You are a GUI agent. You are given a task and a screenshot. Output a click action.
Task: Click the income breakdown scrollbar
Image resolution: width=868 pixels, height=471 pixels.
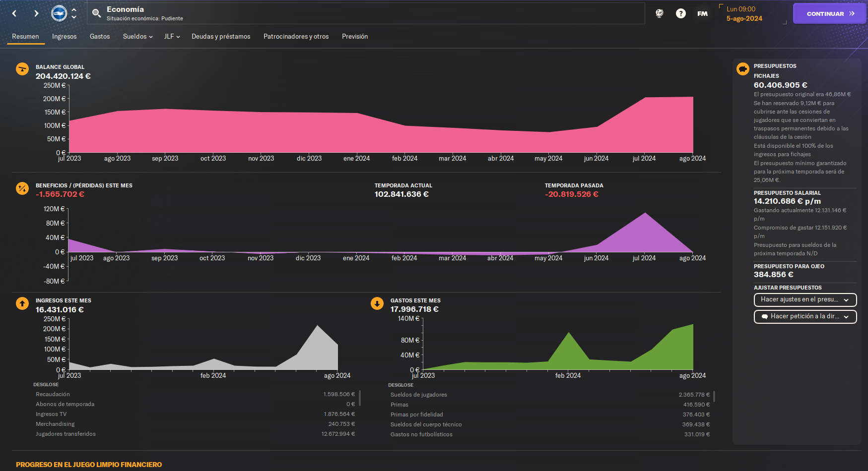pyautogui.click(x=359, y=398)
